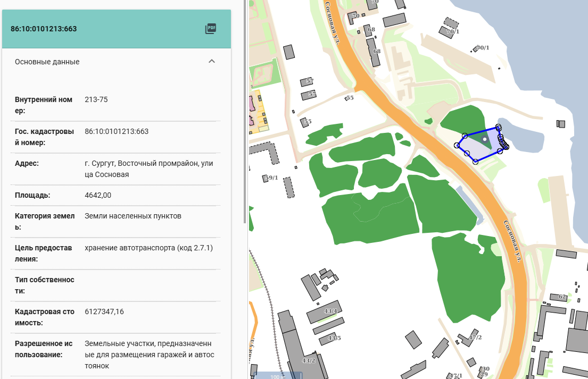Image resolution: width=588 pixels, height=379 pixels.
Task: Select the southernmost vertex of the blue parcel
Action: tap(475, 162)
